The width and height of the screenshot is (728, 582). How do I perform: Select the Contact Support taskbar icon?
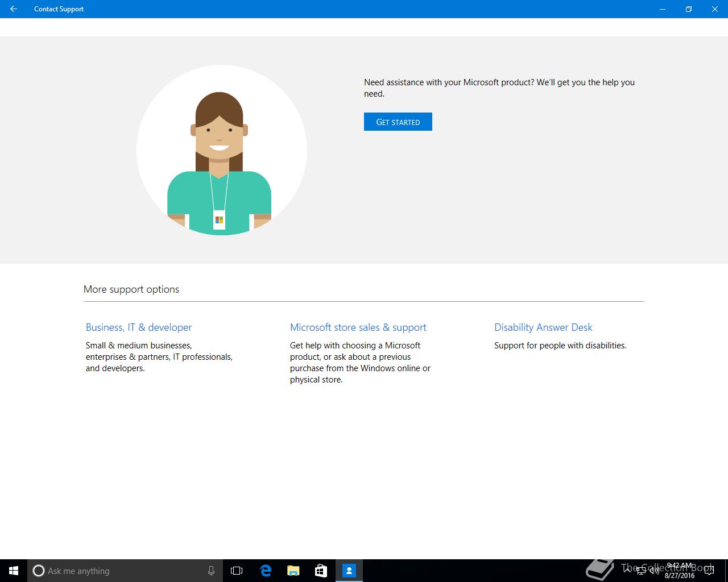click(x=349, y=571)
